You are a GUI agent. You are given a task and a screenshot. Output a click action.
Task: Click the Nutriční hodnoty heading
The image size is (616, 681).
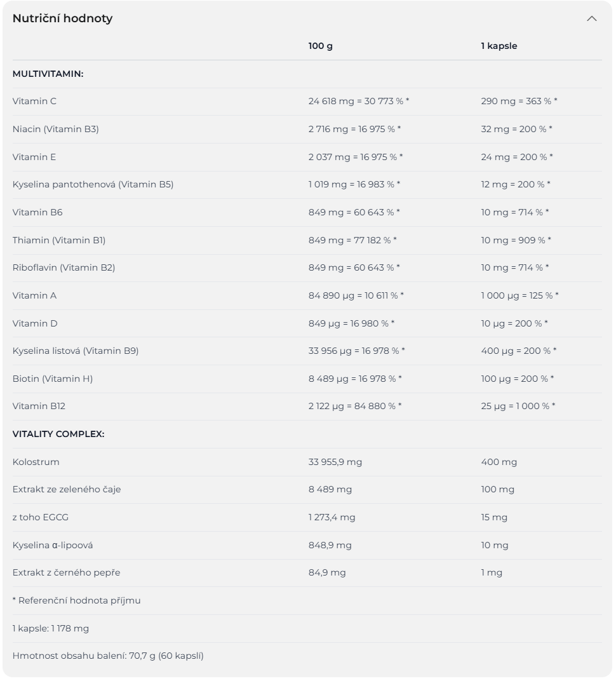tap(62, 18)
